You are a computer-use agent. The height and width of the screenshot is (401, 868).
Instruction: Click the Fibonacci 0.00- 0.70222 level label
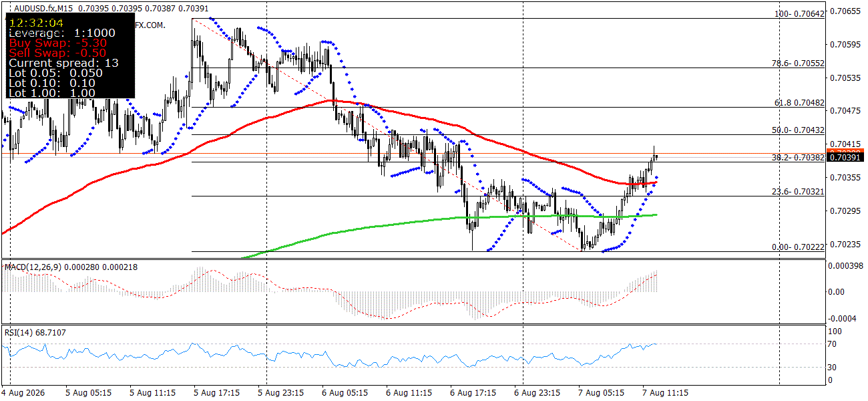799,247
